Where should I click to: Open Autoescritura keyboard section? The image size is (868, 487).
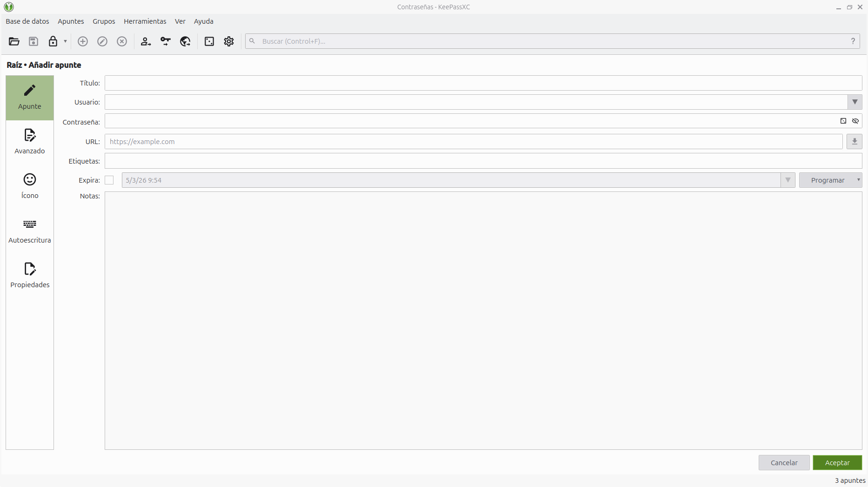pos(30,231)
